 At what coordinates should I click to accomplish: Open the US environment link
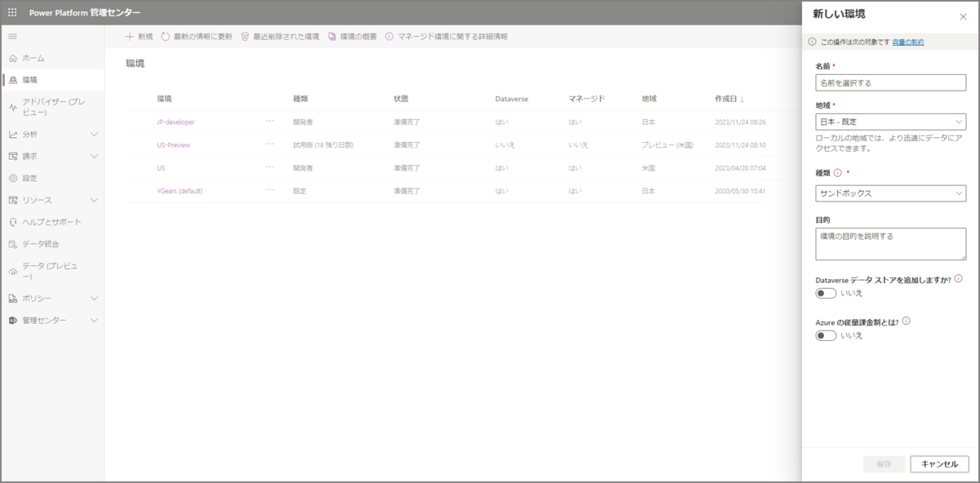(x=161, y=167)
